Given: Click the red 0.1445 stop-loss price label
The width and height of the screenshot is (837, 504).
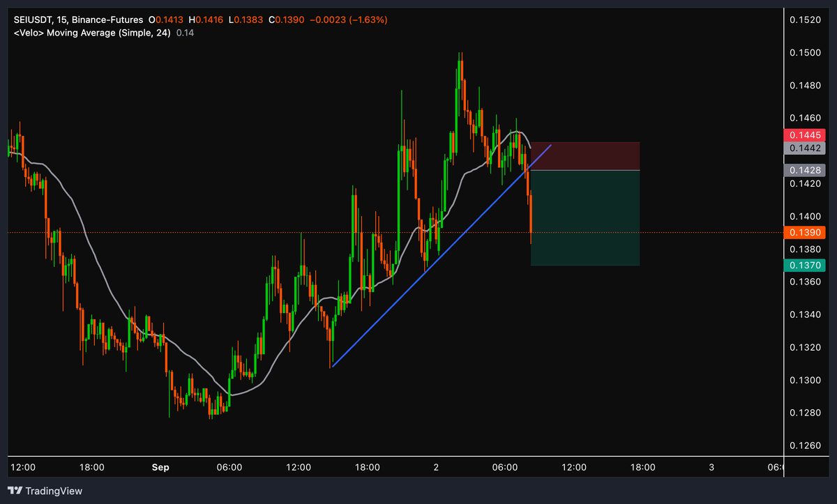Looking at the screenshot, I should pyautogui.click(x=806, y=135).
